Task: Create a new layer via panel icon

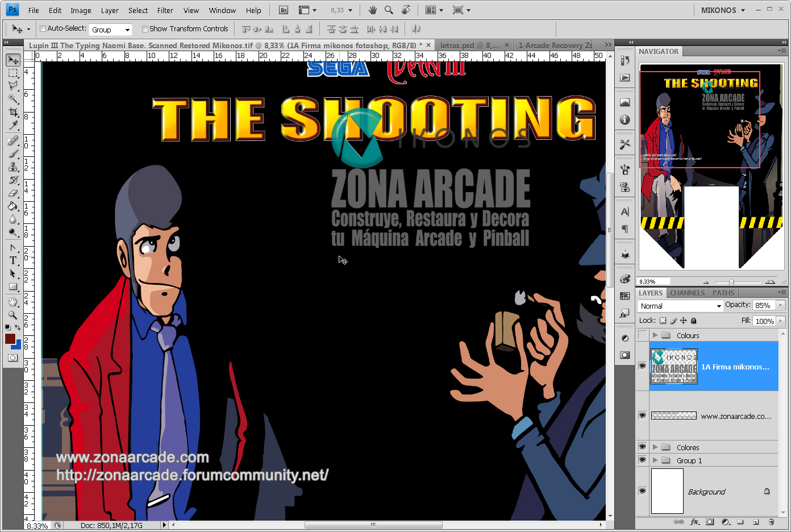Action: click(x=756, y=522)
